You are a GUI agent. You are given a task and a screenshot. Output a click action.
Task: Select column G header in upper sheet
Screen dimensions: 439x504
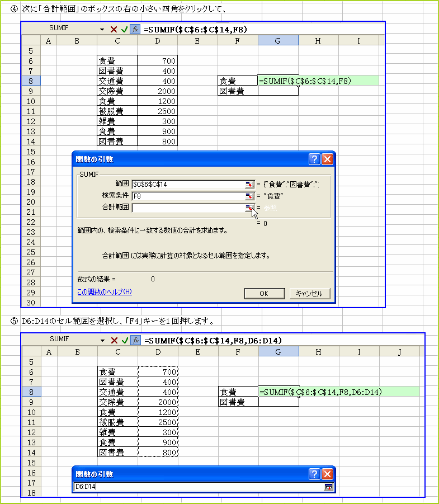coord(278,41)
